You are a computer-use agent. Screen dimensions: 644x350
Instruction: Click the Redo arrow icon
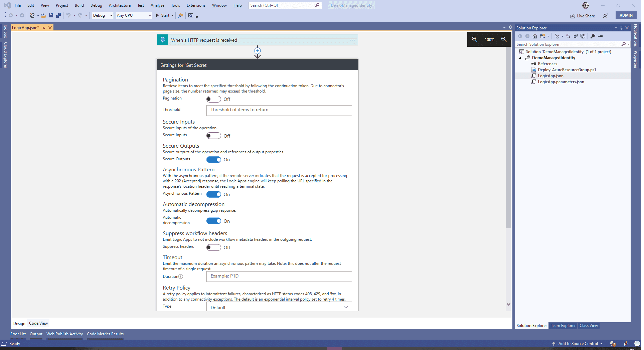click(x=80, y=15)
